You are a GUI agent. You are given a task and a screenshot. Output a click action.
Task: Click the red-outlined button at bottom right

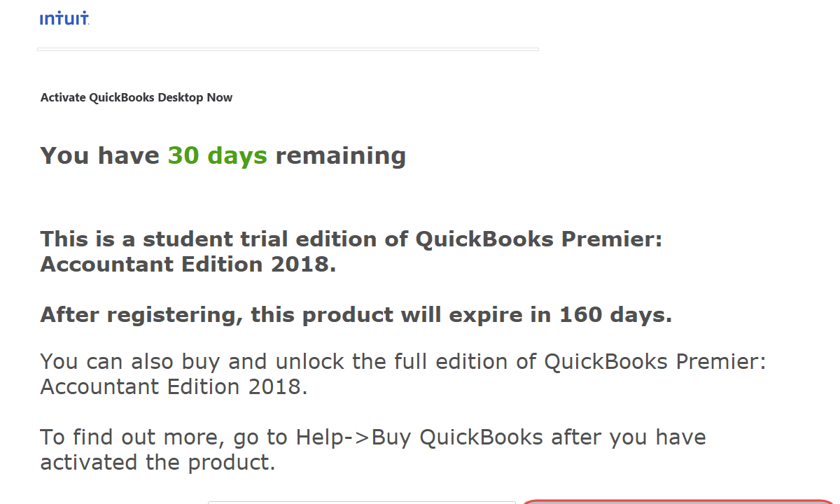pyautogui.click(x=679, y=502)
